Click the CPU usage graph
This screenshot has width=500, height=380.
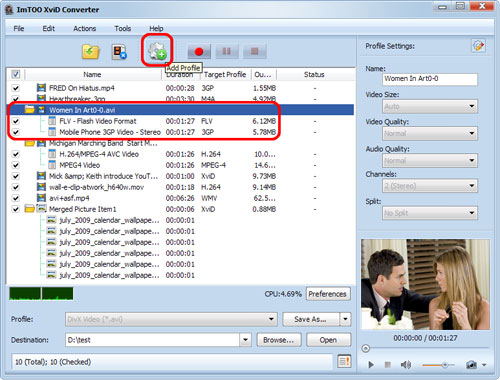click(x=41, y=294)
